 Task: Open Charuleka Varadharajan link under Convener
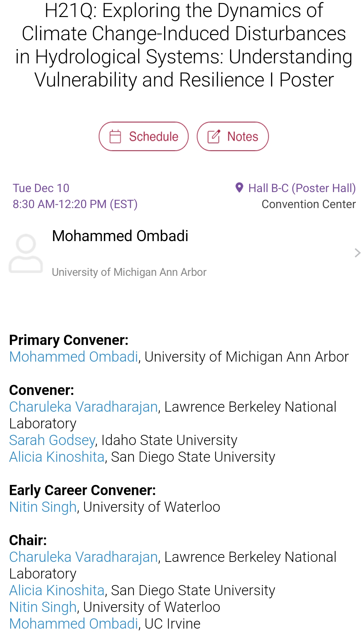[x=83, y=407]
